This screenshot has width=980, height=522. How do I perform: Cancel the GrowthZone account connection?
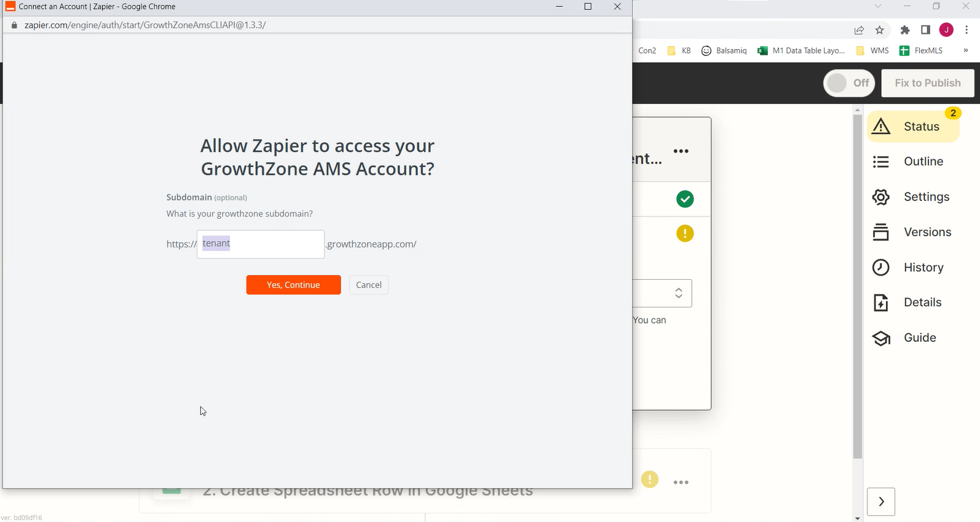click(x=368, y=285)
